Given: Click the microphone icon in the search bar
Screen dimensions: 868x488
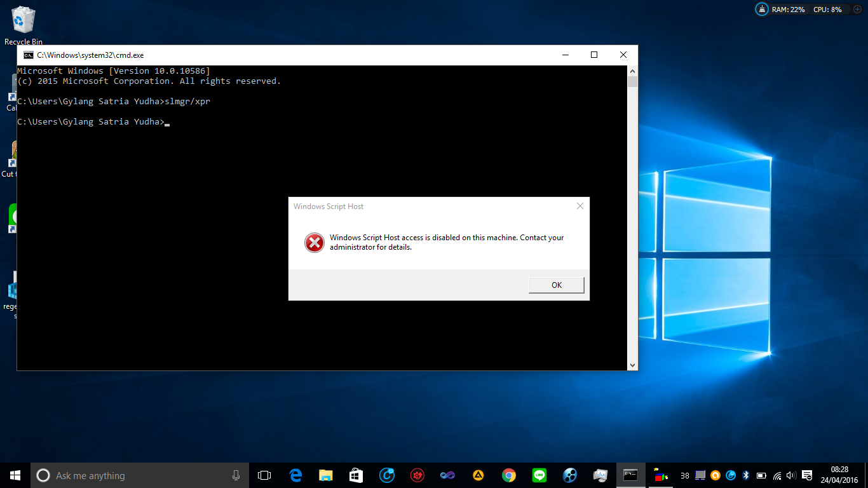Looking at the screenshot, I should coord(236,475).
